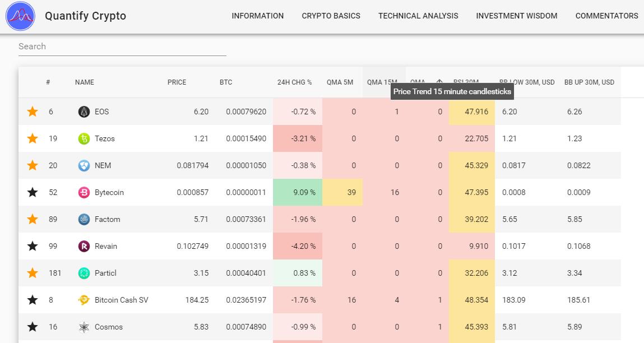Click Bytecoin's 9.09 % change cell

(298, 192)
